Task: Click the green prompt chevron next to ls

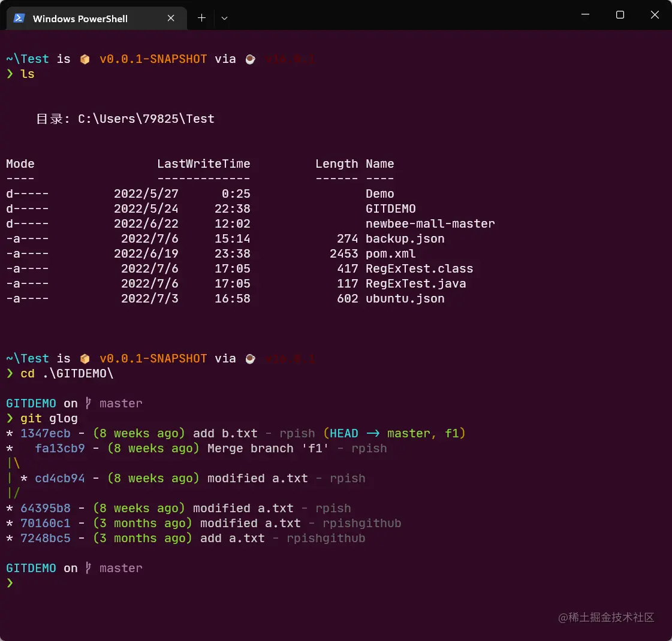Action: click(10, 74)
